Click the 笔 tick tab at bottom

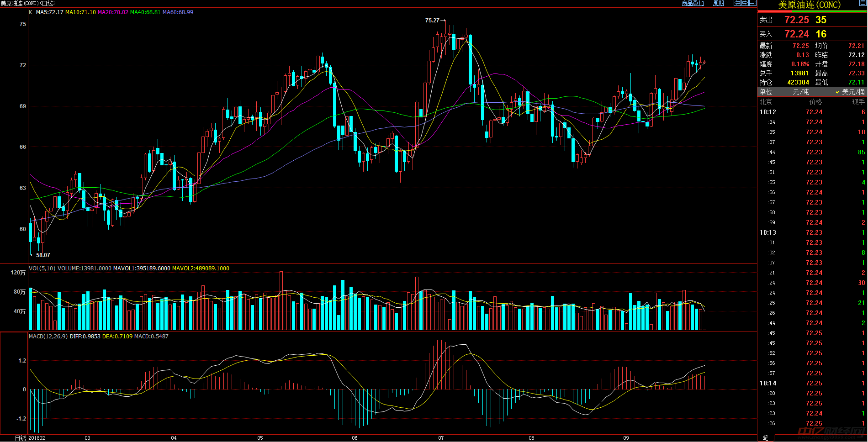765,437
